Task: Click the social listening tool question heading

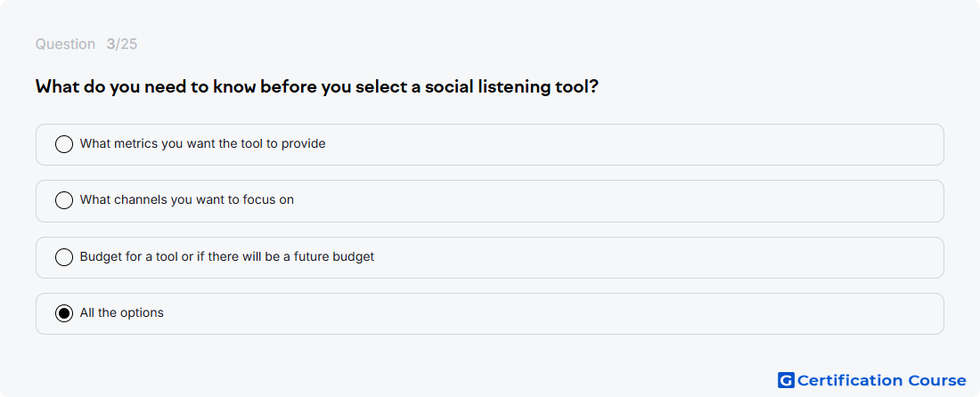Action: pyautogui.click(x=317, y=86)
